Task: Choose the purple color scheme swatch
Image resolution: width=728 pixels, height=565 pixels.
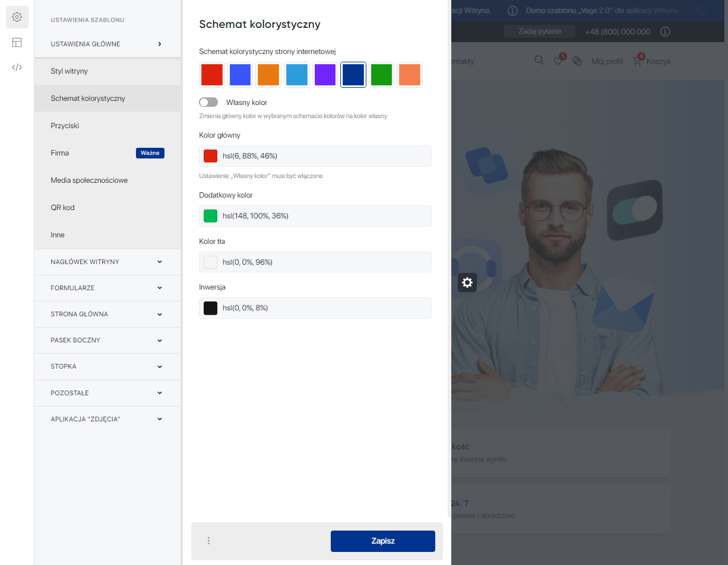Action: pyautogui.click(x=325, y=75)
